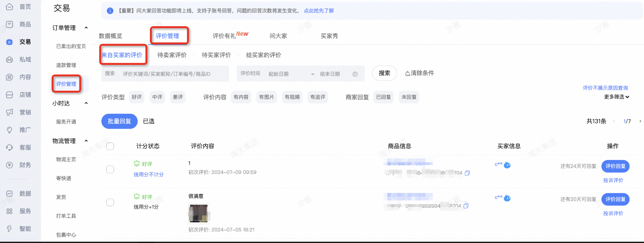Viewport: 644px width, 243px height.
Task: Click the 数据 chart icon
Action: point(10,194)
